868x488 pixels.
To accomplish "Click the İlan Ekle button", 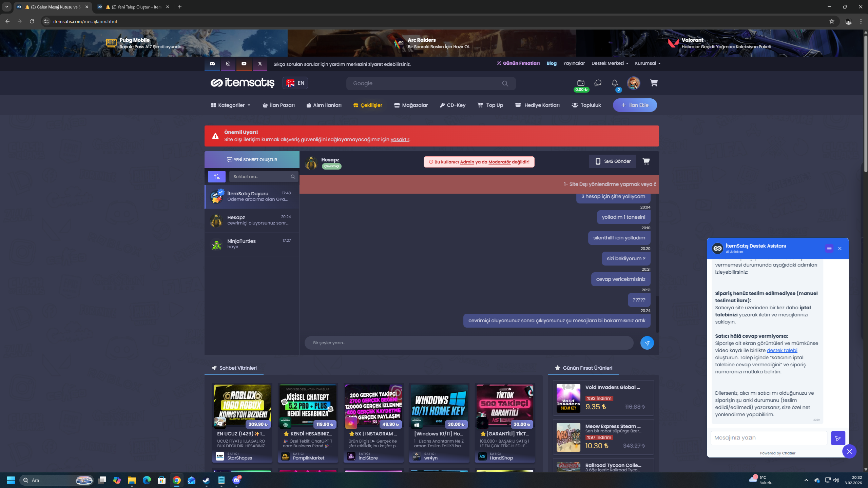I will (x=635, y=105).
